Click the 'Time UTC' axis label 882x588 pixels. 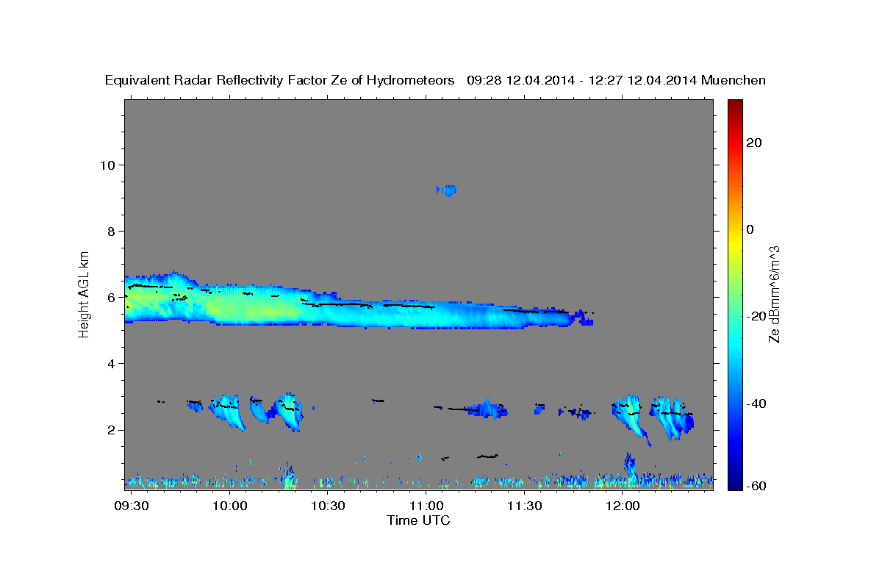[418, 520]
